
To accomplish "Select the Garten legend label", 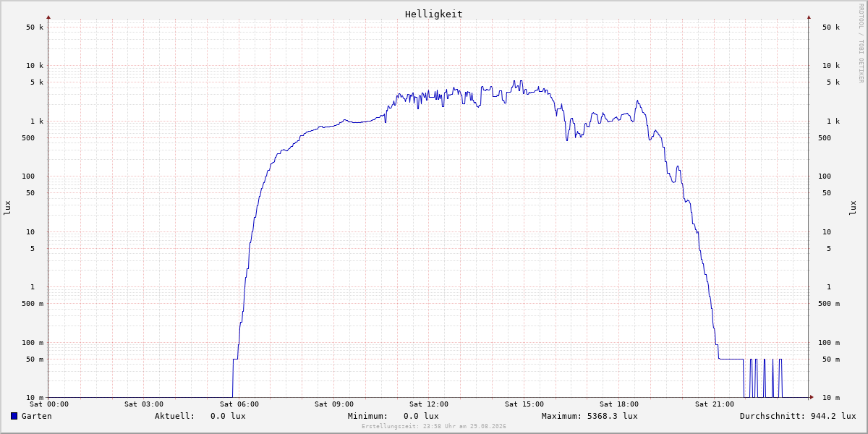I will click(37, 416).
